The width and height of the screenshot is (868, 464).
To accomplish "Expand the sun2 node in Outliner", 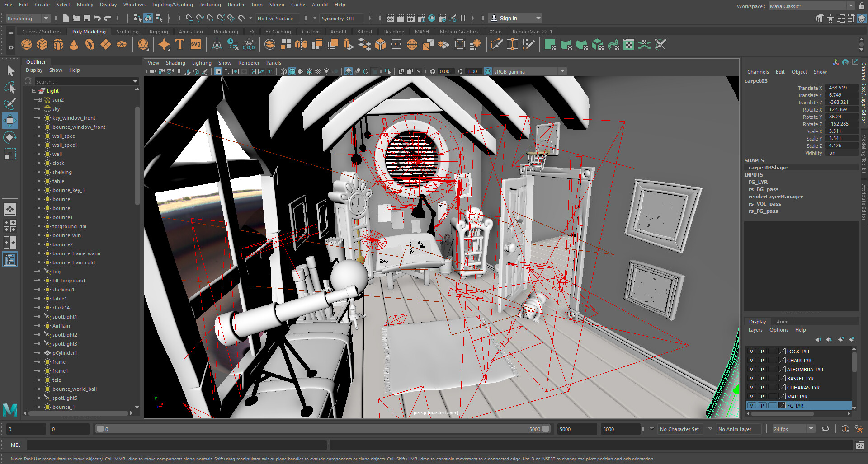I will tap(39, 100).
